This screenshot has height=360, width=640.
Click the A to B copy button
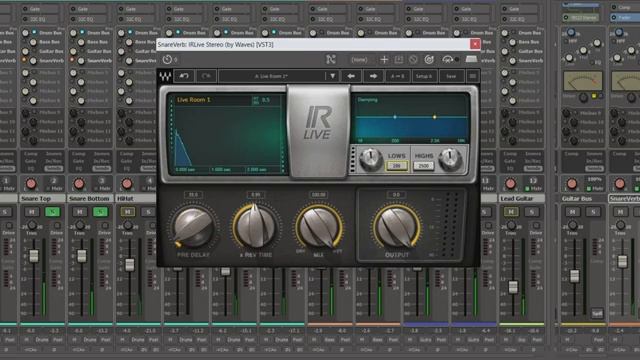point(398,76)
